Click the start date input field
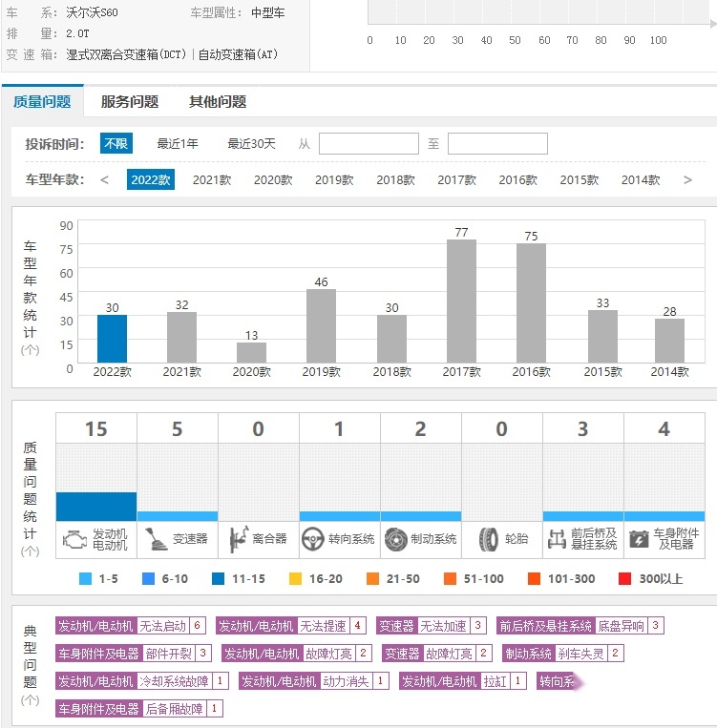The height and width of the screenshot is (728, 717). (x=369, y=143)
